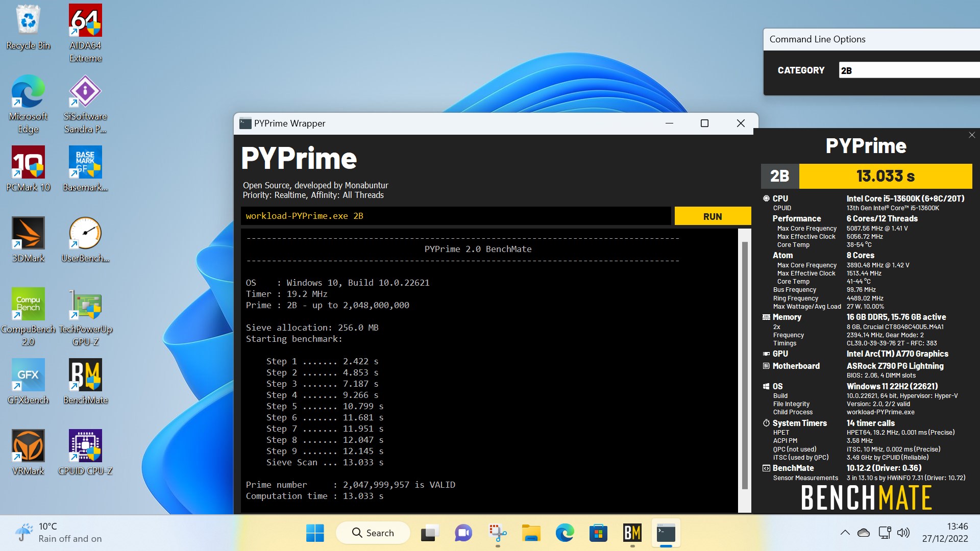The width and height of the screenshot is (980, 551).
Task: Click the BenchMate version section header
Action: point(793,468)
